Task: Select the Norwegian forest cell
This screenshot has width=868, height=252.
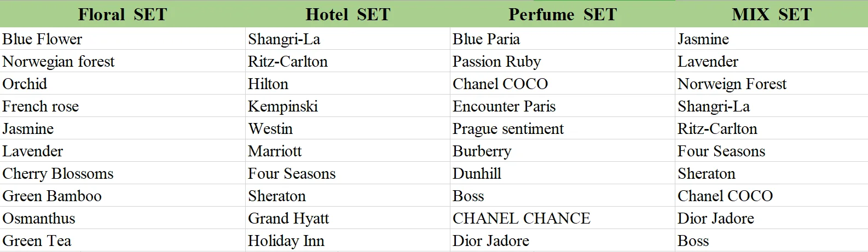Action: tap(123, 61)
